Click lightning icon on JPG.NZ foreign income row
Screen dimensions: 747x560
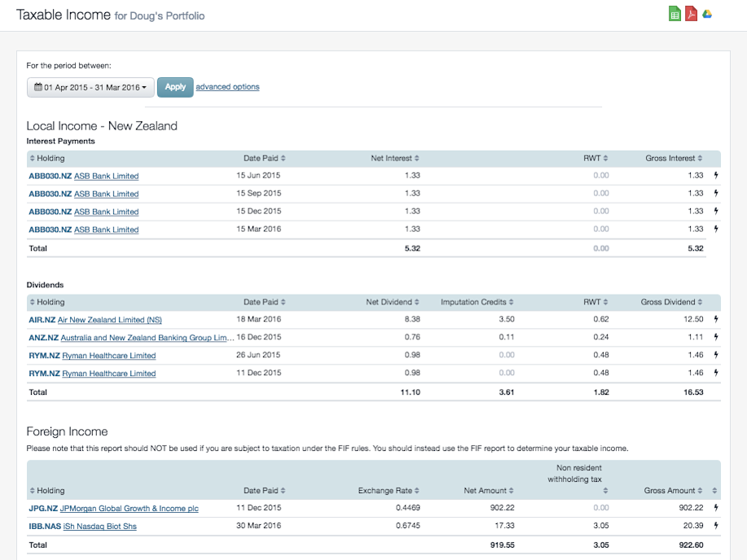pyautogui.click(x=716, y=508)
